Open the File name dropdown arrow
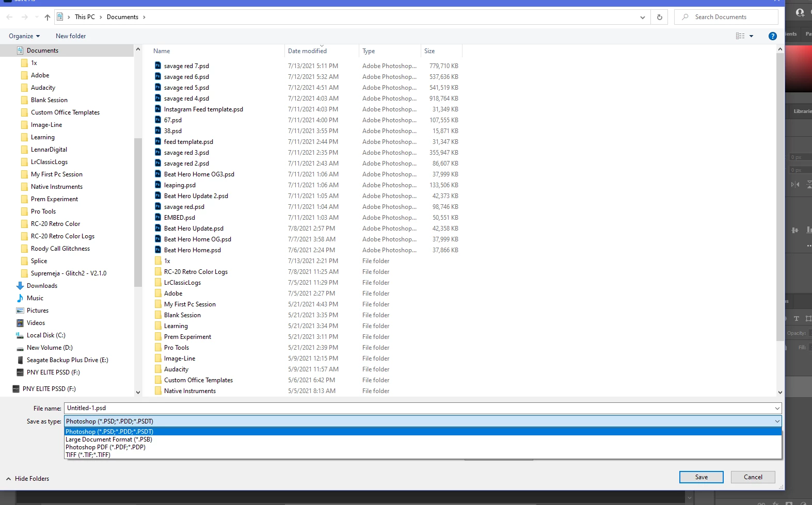The width and height of the screenshot is (812, 505). point(777,408)
